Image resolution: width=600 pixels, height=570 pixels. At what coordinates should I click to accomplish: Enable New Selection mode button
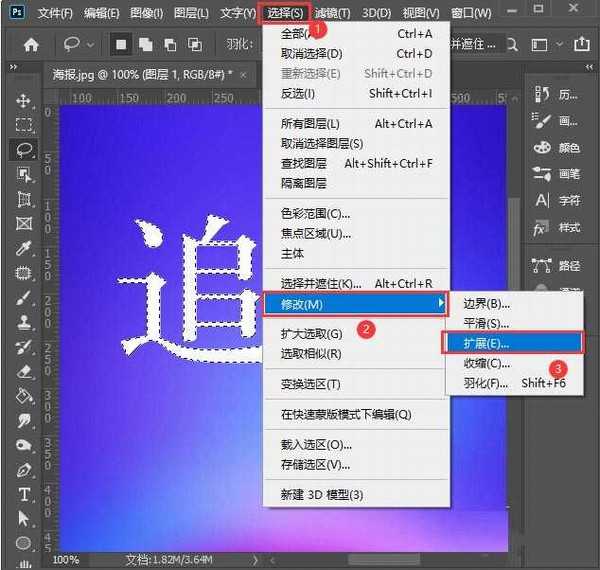(121, 44)
